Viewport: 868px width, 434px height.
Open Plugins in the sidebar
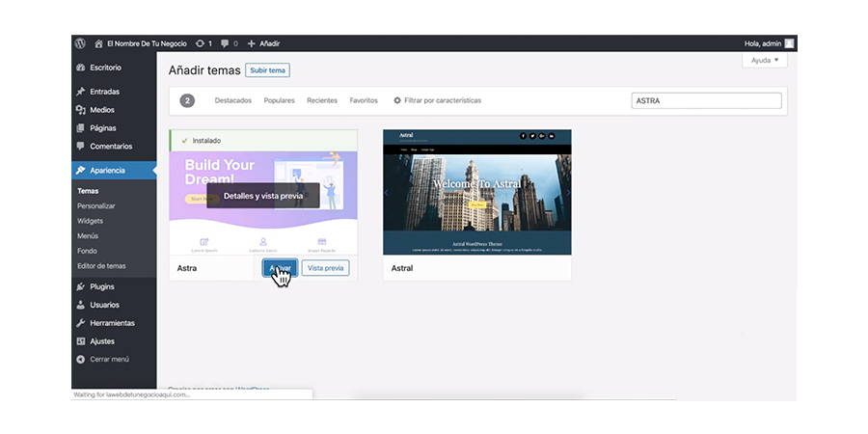coord(102,286)
